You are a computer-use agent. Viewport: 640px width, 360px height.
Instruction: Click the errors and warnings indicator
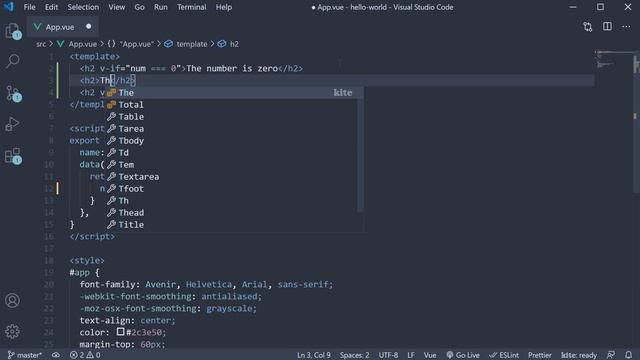85,355
